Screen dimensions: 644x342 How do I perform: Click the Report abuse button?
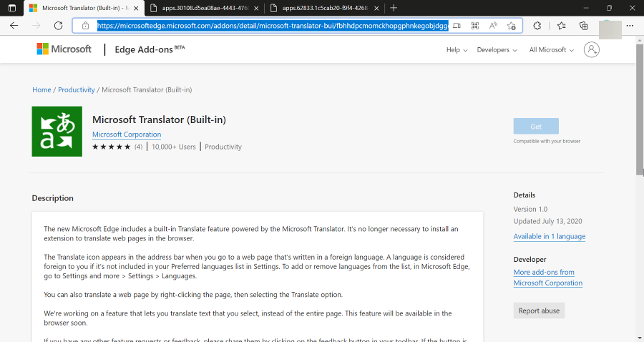(x=539, y=311)
